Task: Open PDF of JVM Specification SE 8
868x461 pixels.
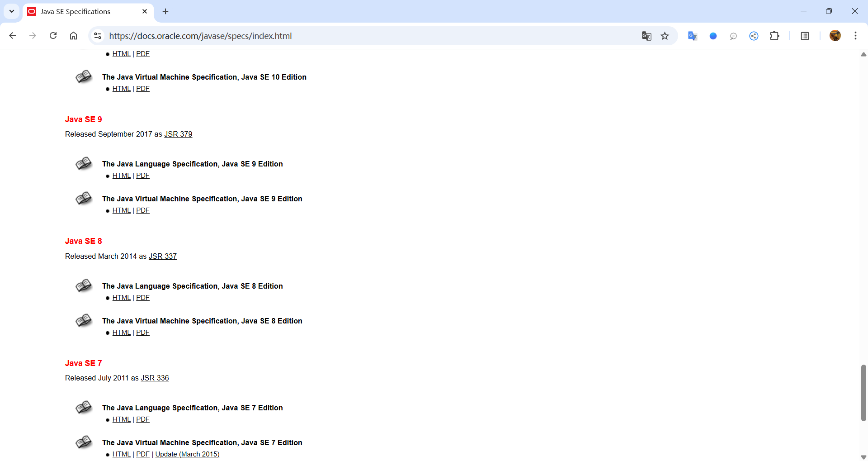Action: 143,333
